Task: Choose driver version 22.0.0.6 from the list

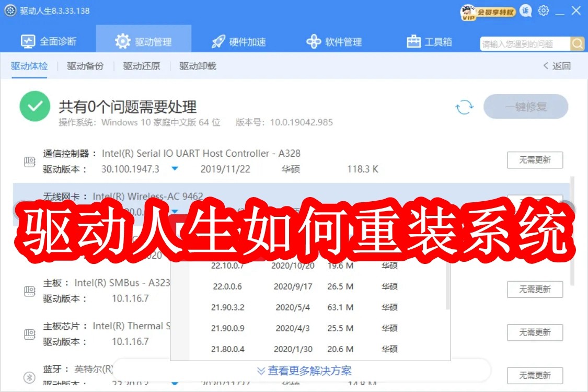Action: click(x=227, y=286)
